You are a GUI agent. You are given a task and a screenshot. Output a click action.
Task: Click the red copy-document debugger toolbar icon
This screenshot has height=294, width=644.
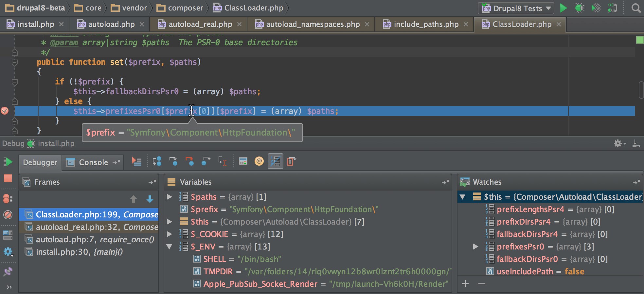click(292, 161)
